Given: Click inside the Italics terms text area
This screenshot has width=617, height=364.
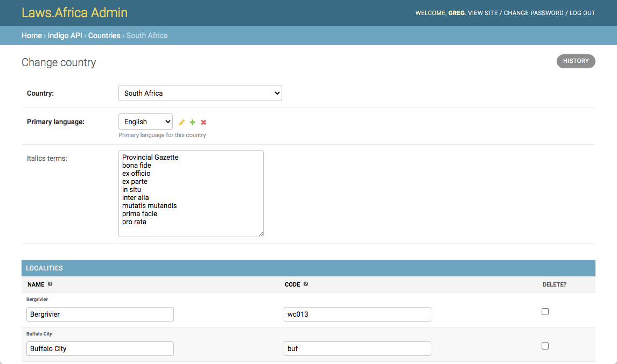Looking at the screenshot, I should tap(191, 193).
